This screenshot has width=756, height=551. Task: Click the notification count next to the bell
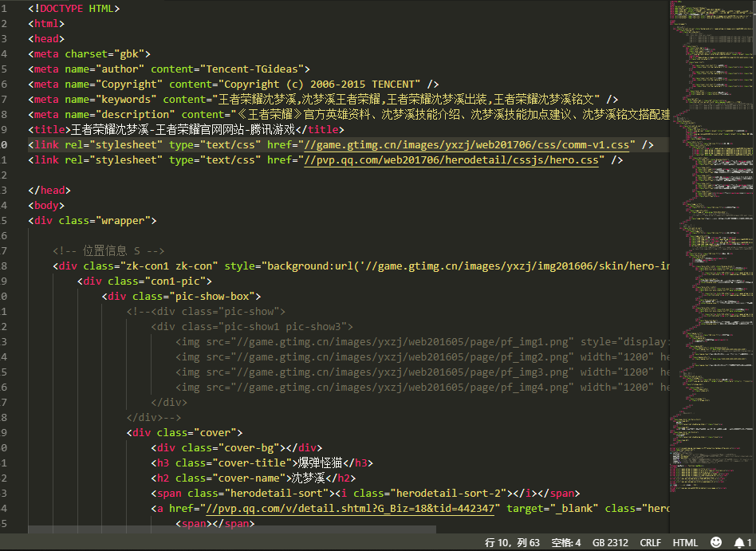(750, 542)
